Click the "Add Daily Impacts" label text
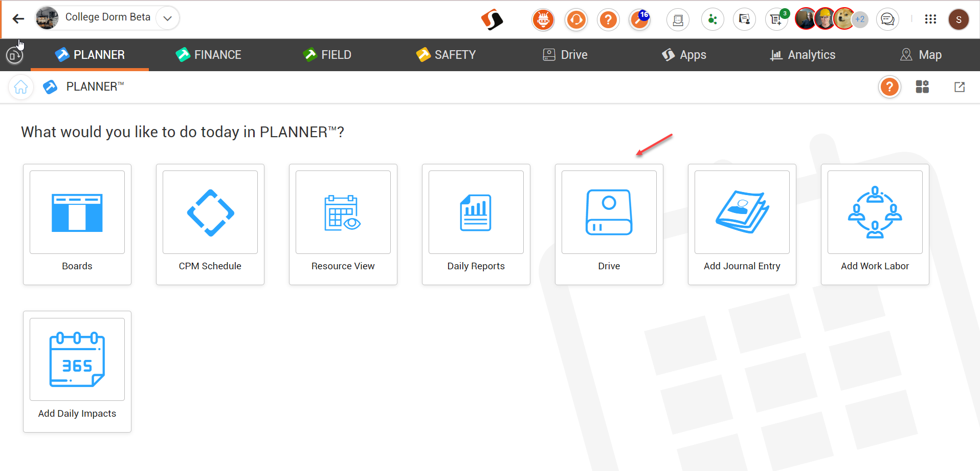Image resolution: width=980 pixels, height=471 pixels. coord(77,414)
